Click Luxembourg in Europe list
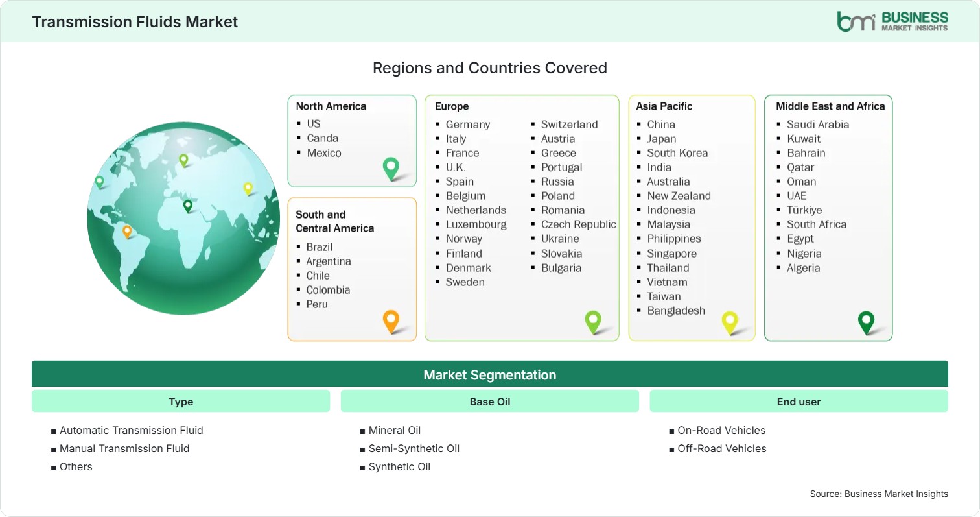Screen dimensions: 980x517 coord(476,224)
